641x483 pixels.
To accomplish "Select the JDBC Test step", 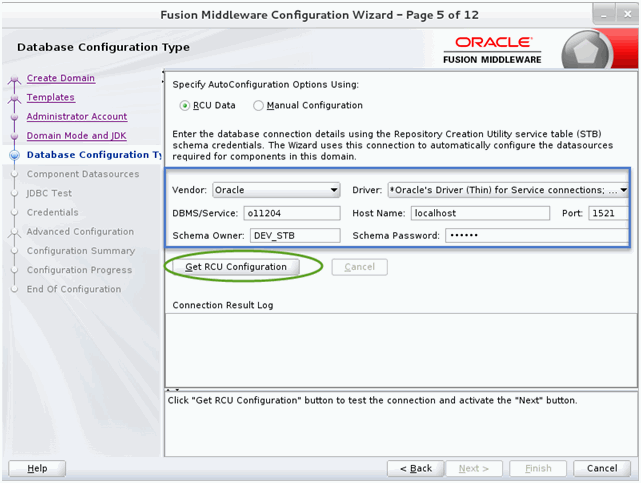I will (49, 193).
